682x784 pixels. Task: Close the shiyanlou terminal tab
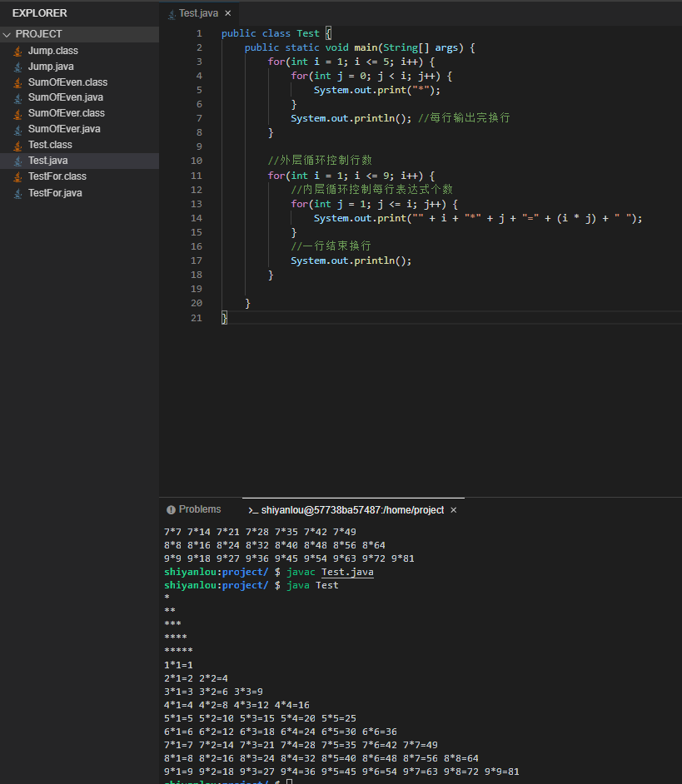tap(453, 510)
